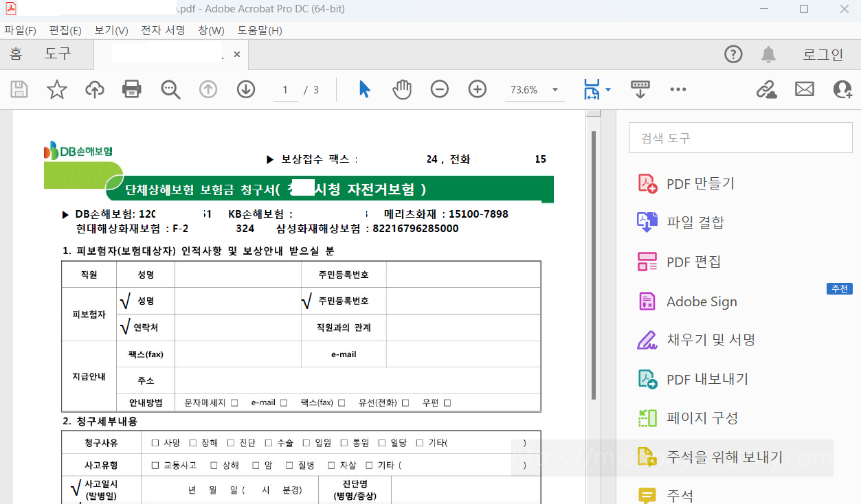Invite others with share person icon
Image resolution: width=861 pixels, height=504 pixels.
point(842,89)
